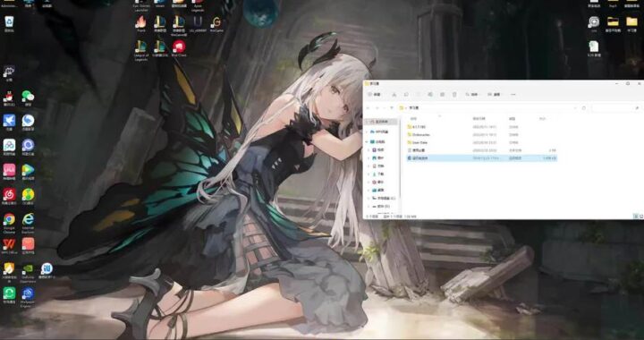Click the Delete trash icon in Explorer
Image resolution: width=644 pixels, height=340 pixels.
click(454, 95)
